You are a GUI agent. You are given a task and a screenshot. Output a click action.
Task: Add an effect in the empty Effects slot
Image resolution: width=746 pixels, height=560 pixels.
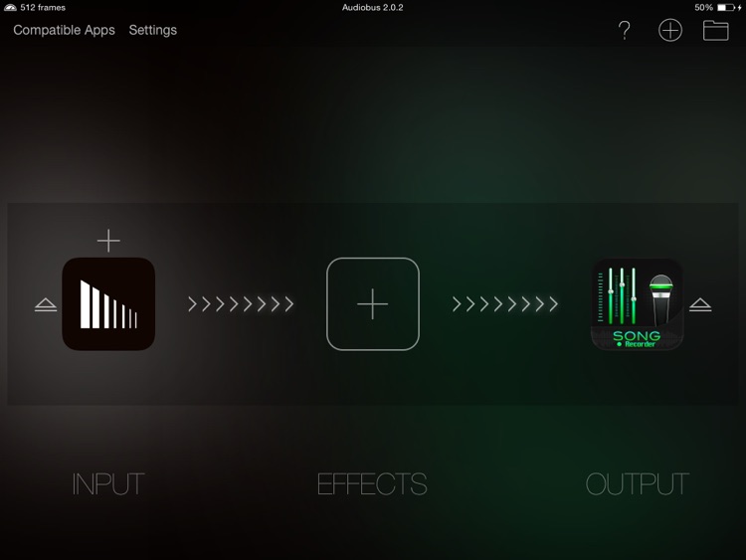coord(373,304)
